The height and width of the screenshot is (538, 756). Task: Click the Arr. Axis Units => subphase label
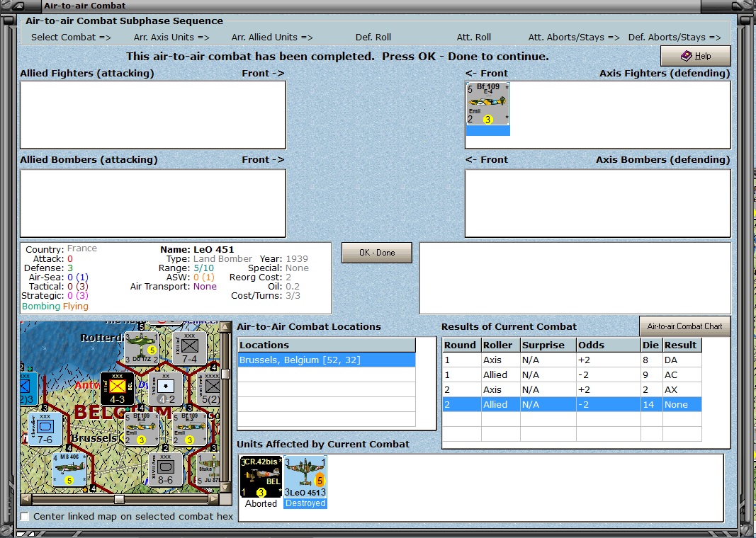coord(171,37)
